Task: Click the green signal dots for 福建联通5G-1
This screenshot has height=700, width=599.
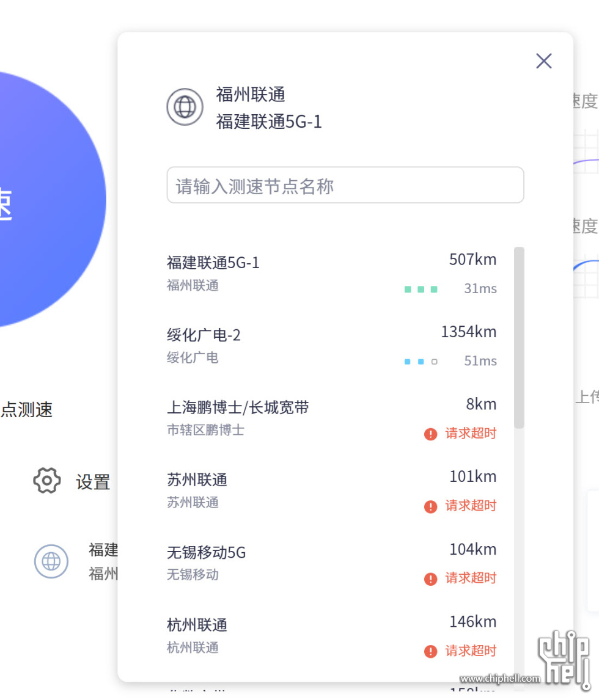Action: (421, 290)
